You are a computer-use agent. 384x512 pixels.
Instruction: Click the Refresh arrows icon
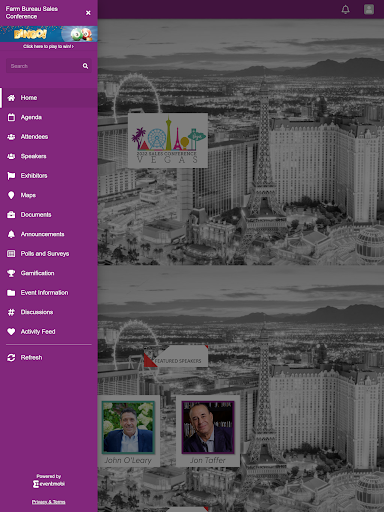[x=11, y=358]
